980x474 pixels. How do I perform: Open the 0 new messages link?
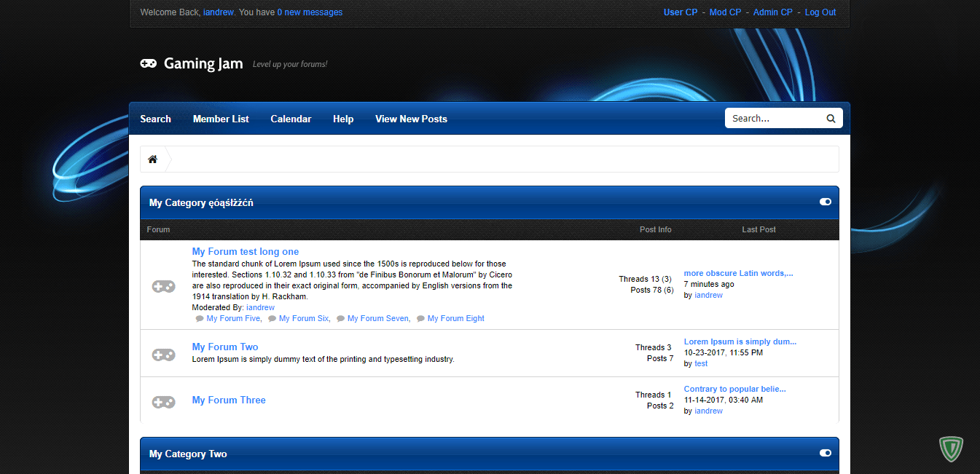click(x=310, y=12)
